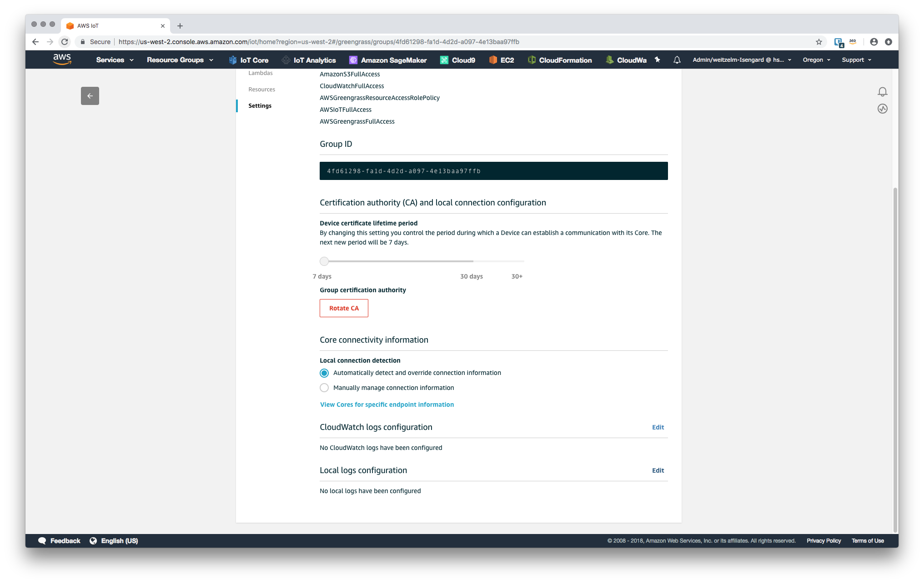This screenshot has width=924, height=584.
Task: Click the certificate lifetime slider handle
Action: coord(324,261)
